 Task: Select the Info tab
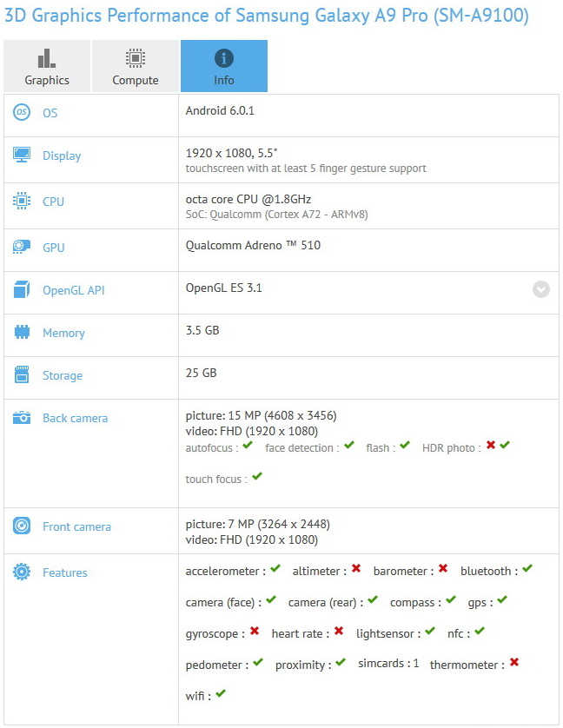(x=224, y=66)
